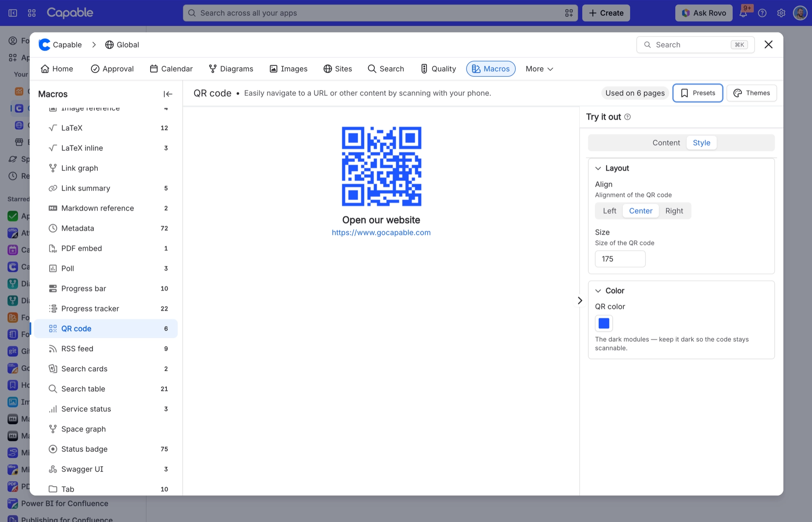The image size is (812, 522).
Task: Open the Swagger UI macro
Action: pos(106,469)
